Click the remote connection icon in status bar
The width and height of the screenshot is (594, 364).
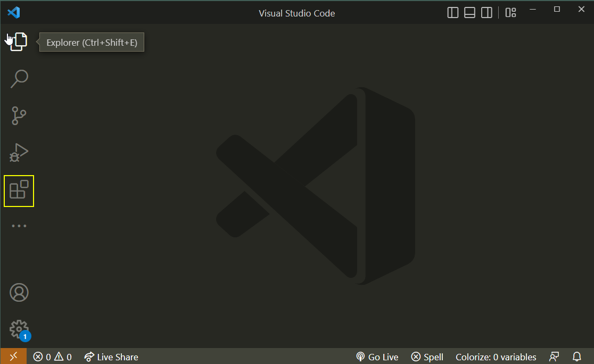tap(13, 357)
